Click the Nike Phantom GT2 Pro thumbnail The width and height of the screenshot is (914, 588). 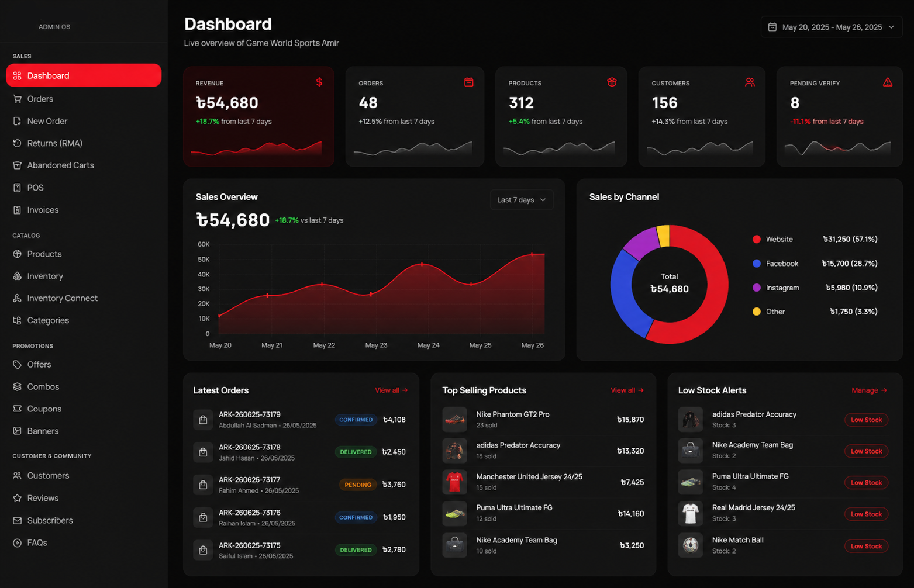tap(454, 419)
